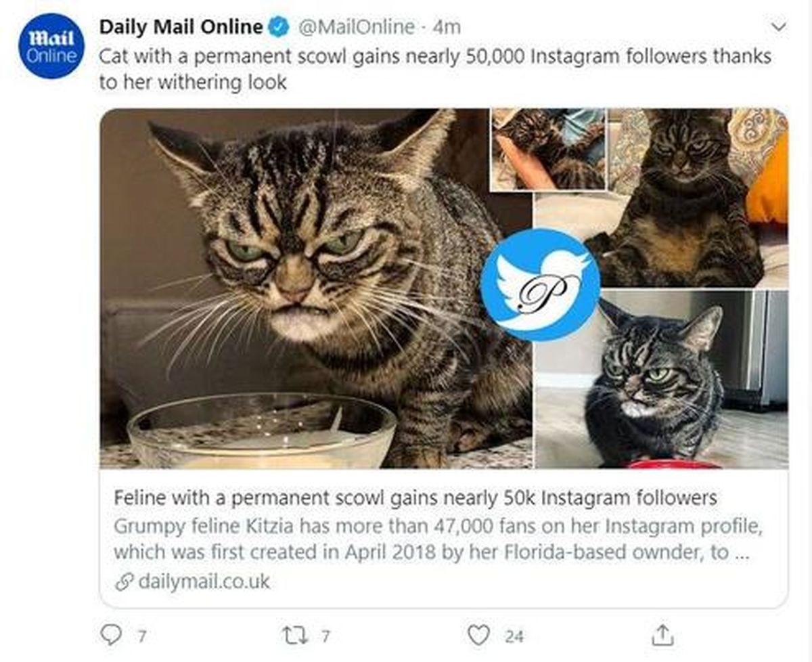Viewport: 812px width, 662px height.
Task: Click the Twitter bird logo overlay
Action: (540, 284)
